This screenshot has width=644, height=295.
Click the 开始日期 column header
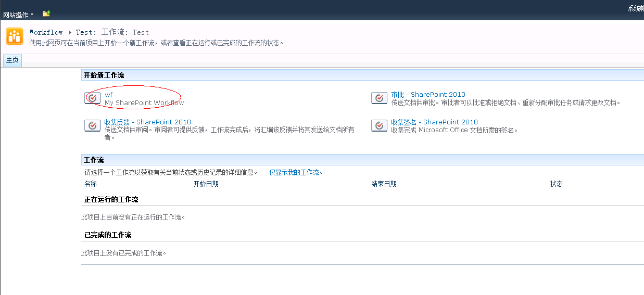pyautogui.click(x=206, y=184)
